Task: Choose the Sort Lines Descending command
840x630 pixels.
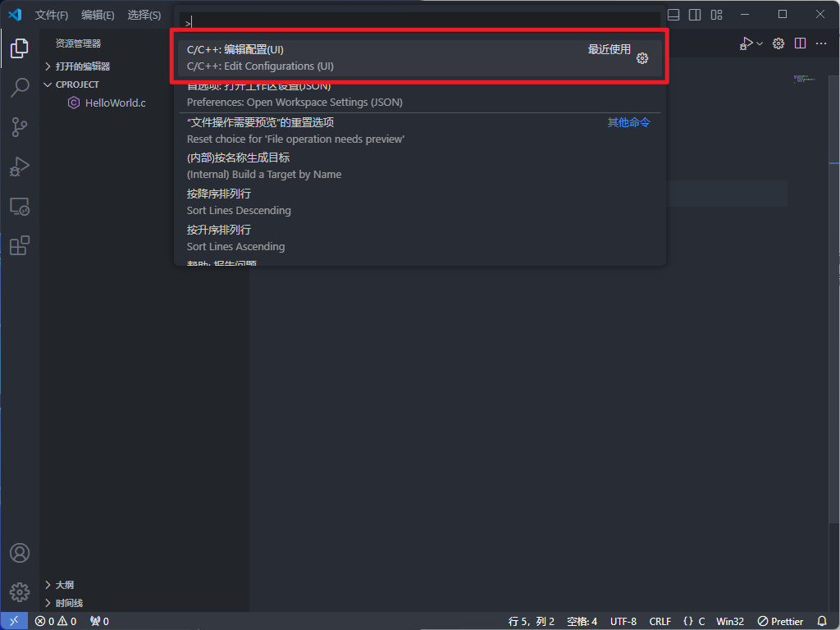Action: tap(420, 202)
